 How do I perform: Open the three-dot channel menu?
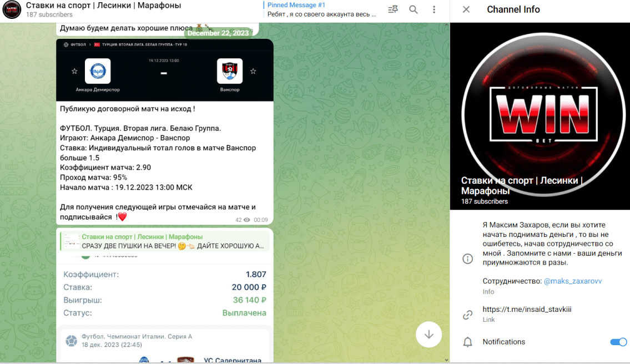point(434,9)
